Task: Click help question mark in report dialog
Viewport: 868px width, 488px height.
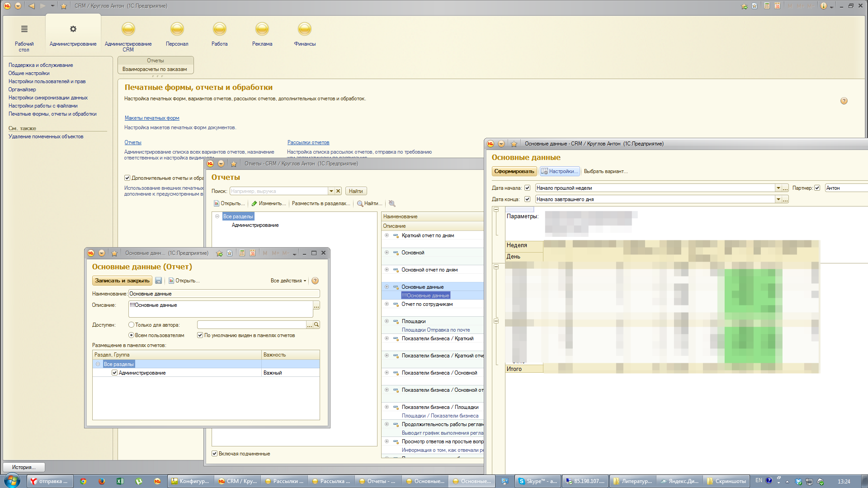Action: tap(315, 281)
